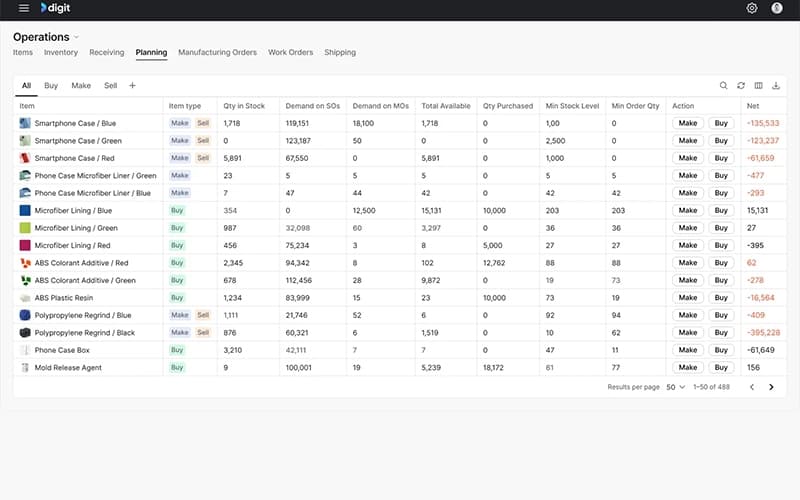This screenshot has height=500, width=800.
Task: Click the table search icon
Action: pyautogui.click(x=724, y=86)
